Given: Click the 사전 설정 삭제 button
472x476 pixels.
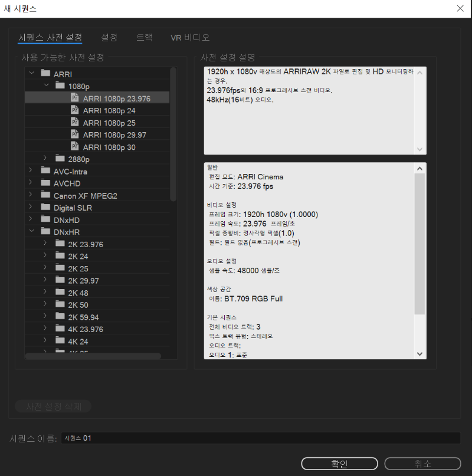Looking at the screenshot, I should coord(54,406).
